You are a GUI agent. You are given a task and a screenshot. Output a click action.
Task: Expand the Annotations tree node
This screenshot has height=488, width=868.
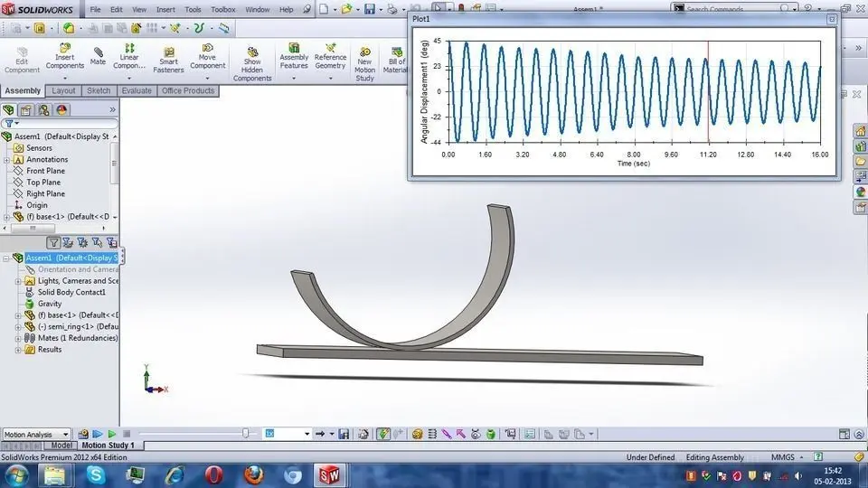click(x=6, y=159)
